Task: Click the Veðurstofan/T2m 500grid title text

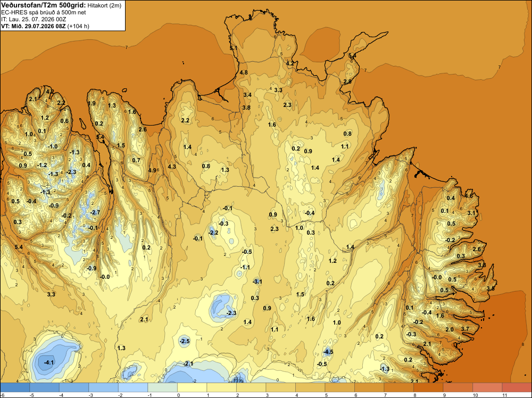Action: pos(44,5)
